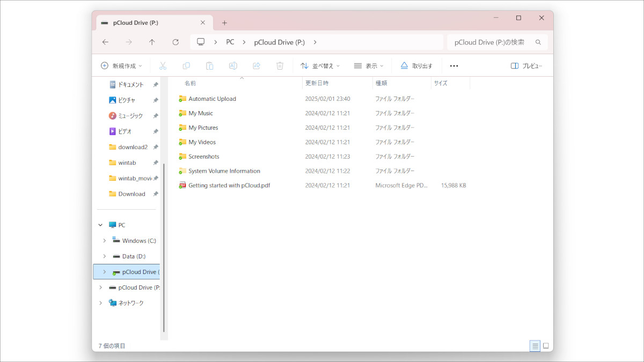Switch to details view at bottom right

[x=535, y=346]
